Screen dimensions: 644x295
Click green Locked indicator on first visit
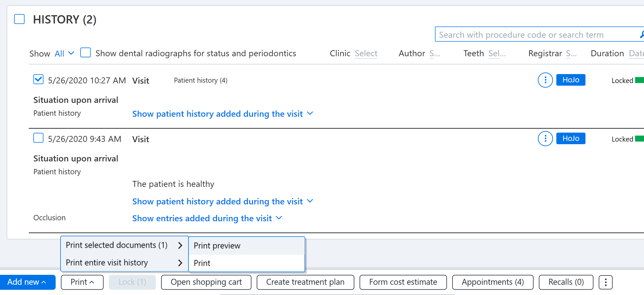639,80
